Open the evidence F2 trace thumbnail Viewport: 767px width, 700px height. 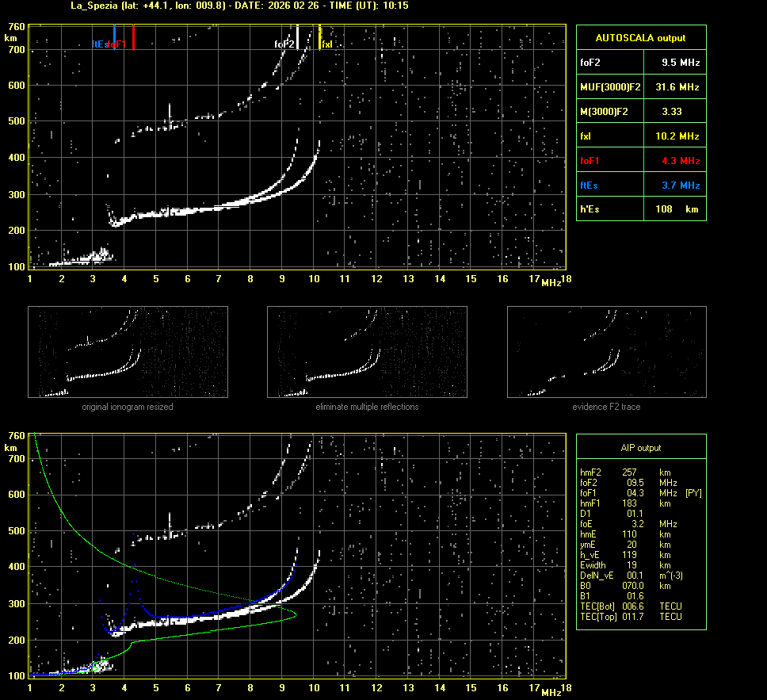click(606, 352)
